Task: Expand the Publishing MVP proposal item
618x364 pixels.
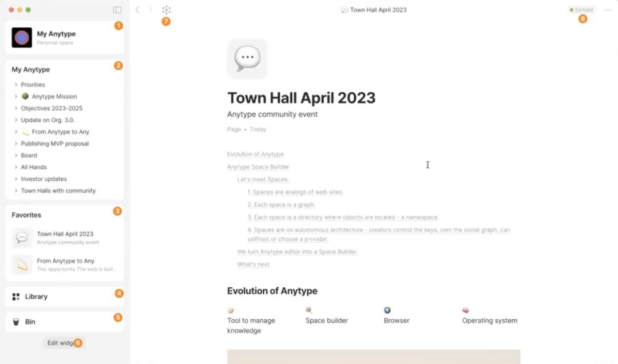Action: [x=16, y=144]
